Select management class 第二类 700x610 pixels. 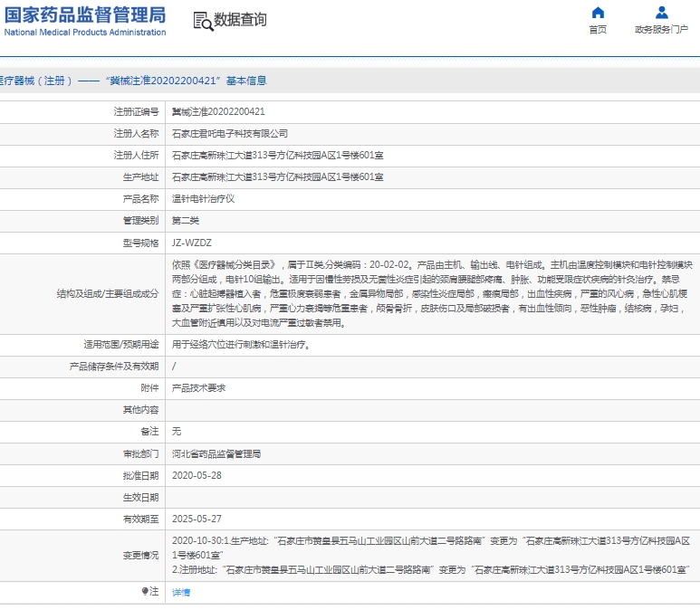pyautogui.click(x=186, y=221)
